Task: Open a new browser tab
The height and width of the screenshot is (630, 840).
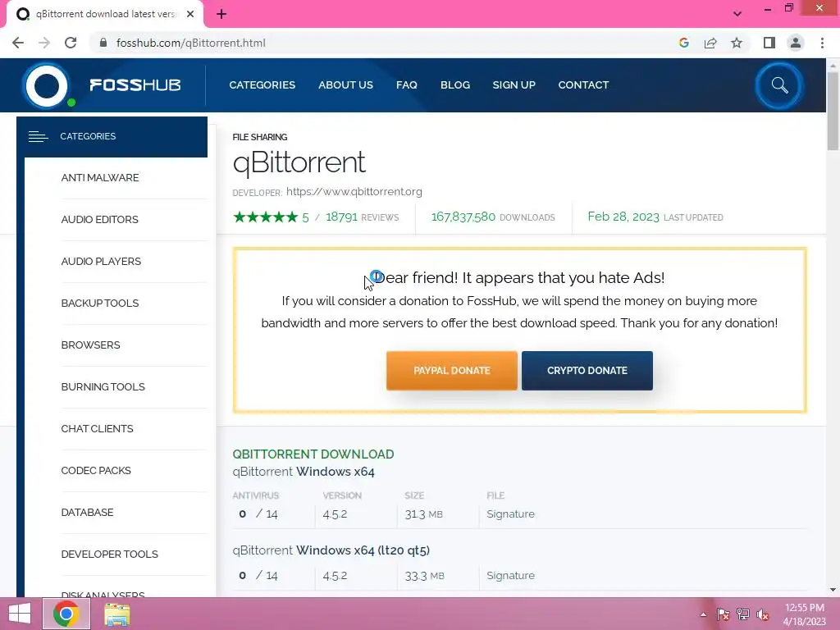Action: 221,14
